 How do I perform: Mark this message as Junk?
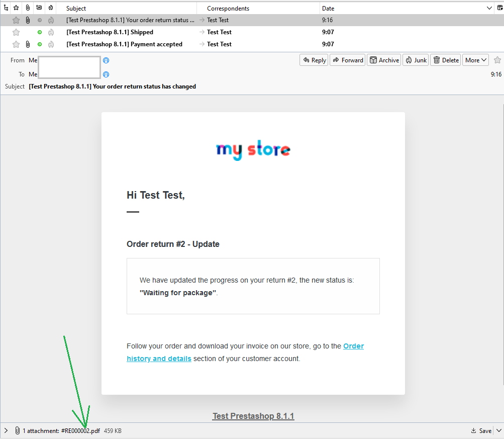pyautogui.click(x=416, y=60)
